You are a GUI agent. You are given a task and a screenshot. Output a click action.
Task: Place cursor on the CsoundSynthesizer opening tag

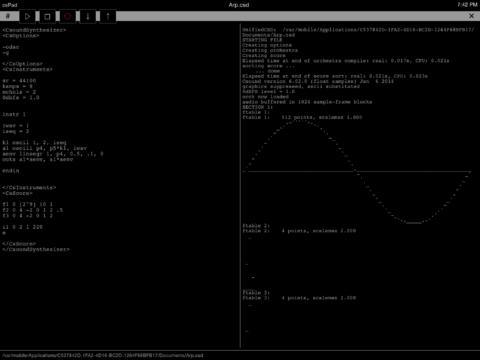pyautogui.click(x=34, y=30)
